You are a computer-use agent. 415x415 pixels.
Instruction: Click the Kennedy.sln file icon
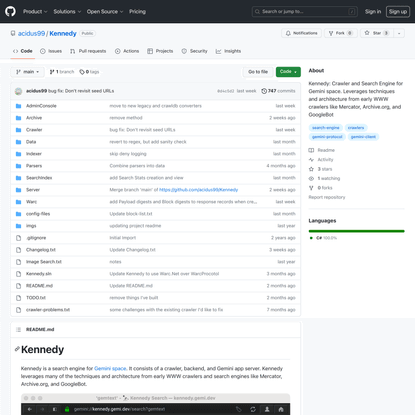click(19, 274)
